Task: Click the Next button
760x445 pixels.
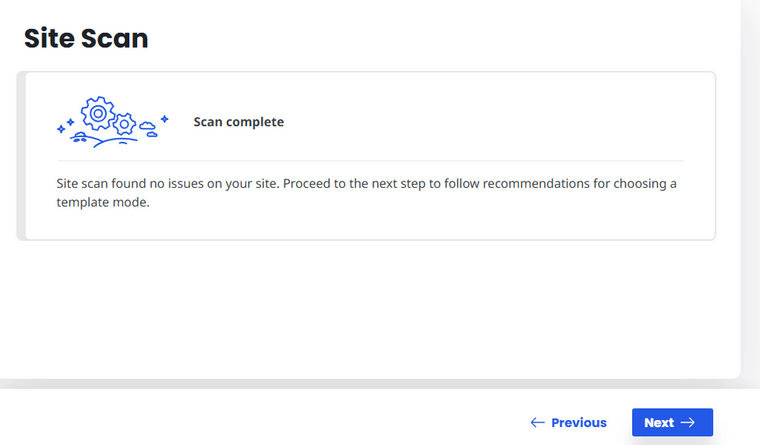Action: (672, 422)
